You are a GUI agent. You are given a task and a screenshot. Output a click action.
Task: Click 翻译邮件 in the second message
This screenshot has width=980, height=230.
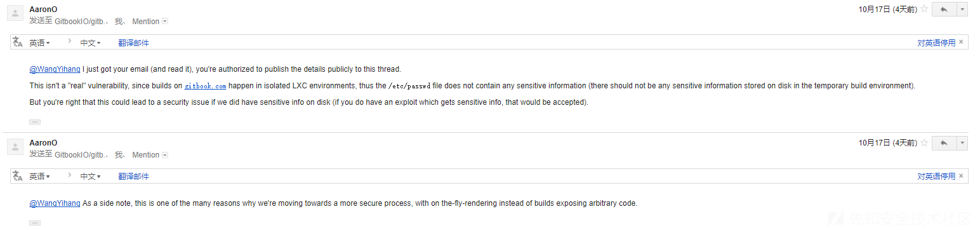pos(133,177)
